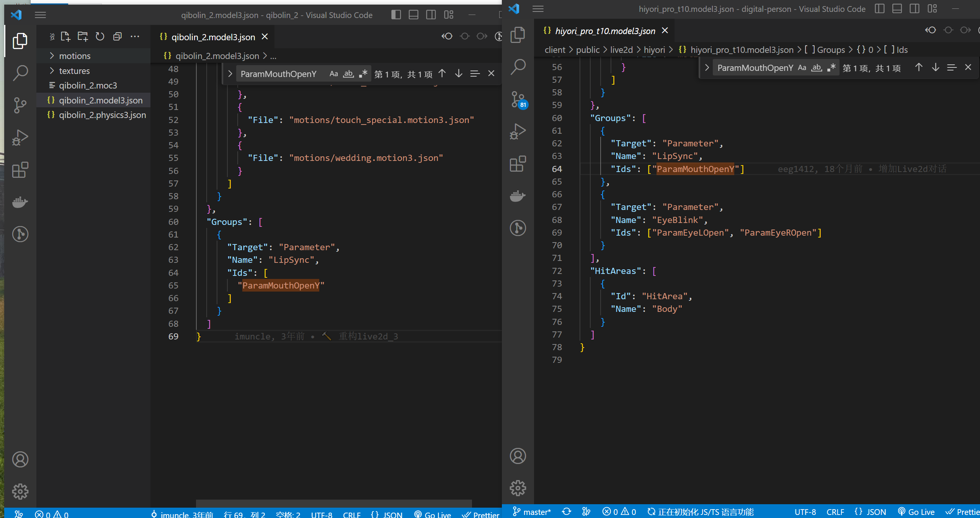
Task: Open Run and Debug in right window
Action: pyautogui.click(x=518, y=131)
